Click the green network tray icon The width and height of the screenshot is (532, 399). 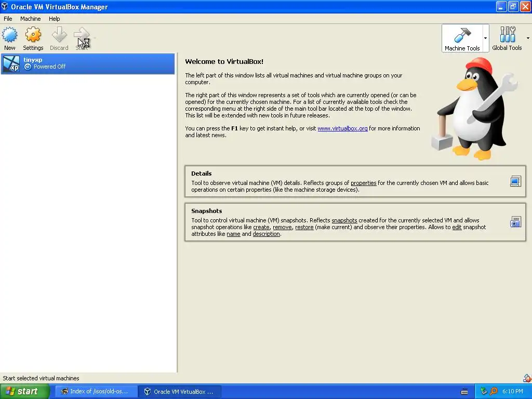(x=484, y=392)
